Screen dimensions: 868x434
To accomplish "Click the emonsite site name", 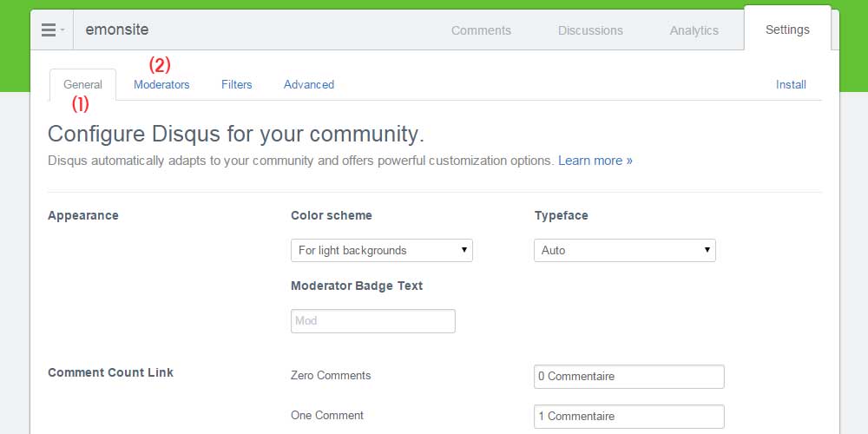I will pyautogui.click(x=117, y=30).
